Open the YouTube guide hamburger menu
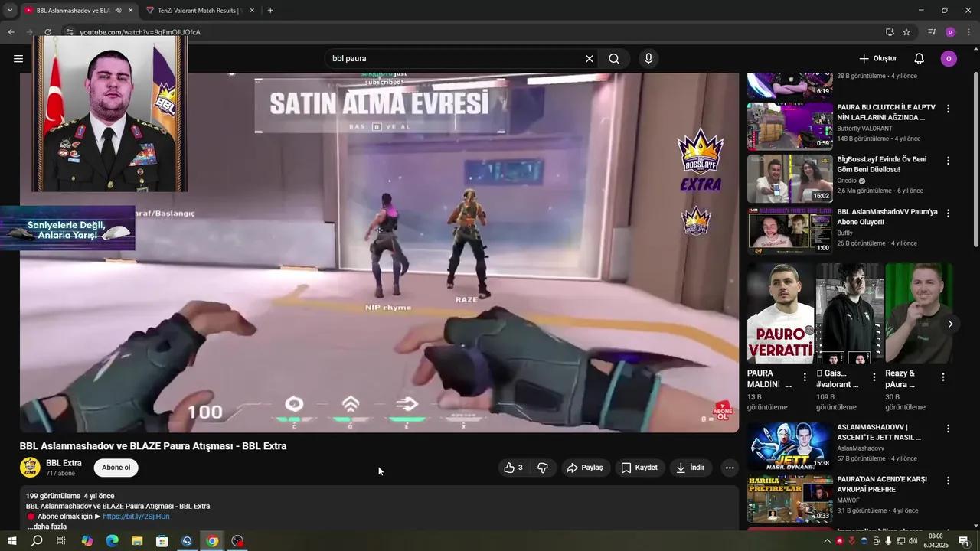 [18, 58]
